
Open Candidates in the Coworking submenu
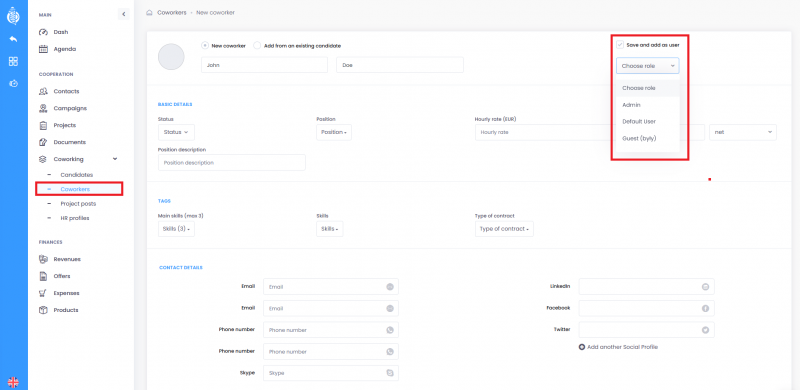[77, 175]
